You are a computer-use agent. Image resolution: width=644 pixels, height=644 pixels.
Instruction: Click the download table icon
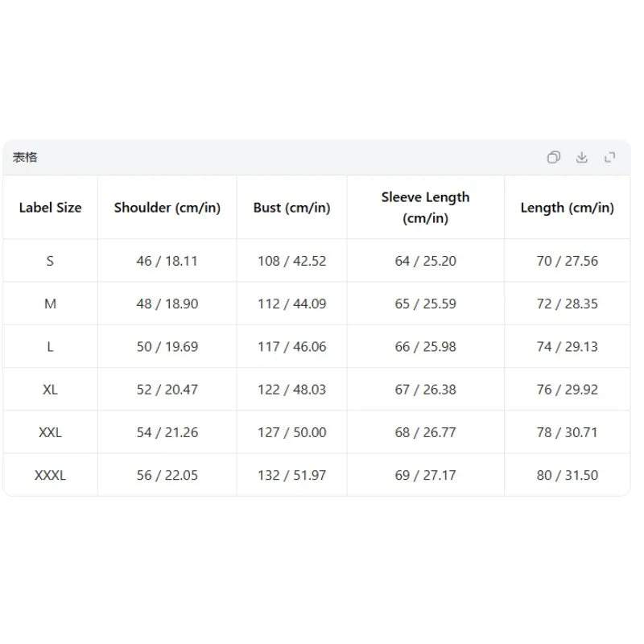pyautogui.click(x=581, y=157)
